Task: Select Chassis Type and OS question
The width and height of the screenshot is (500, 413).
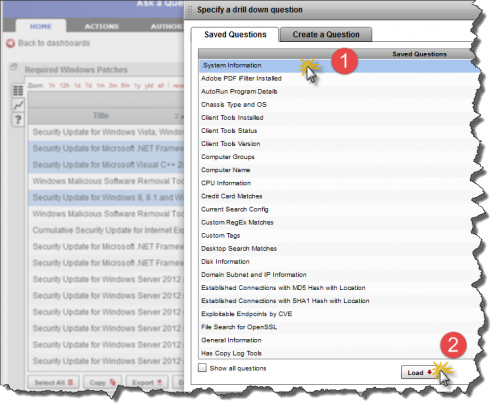Action: pyautogui.click(x=338, y=105)
